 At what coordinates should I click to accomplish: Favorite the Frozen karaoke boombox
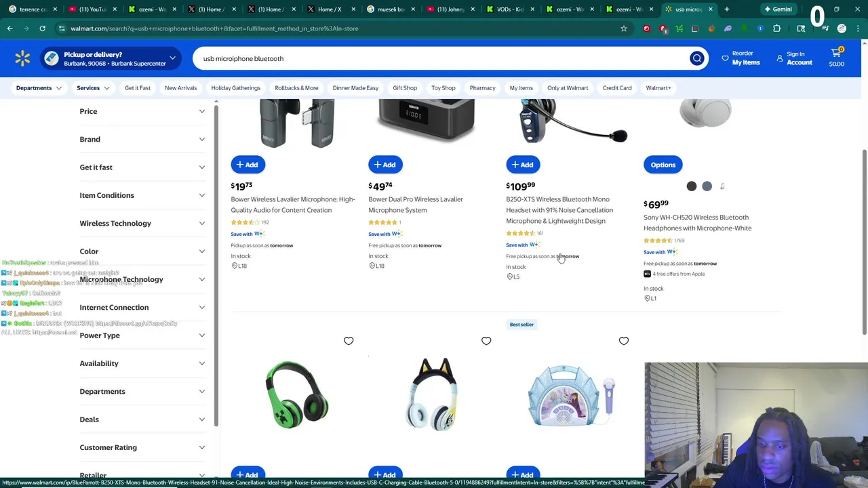pyautogui.click(x=624, y=341)
